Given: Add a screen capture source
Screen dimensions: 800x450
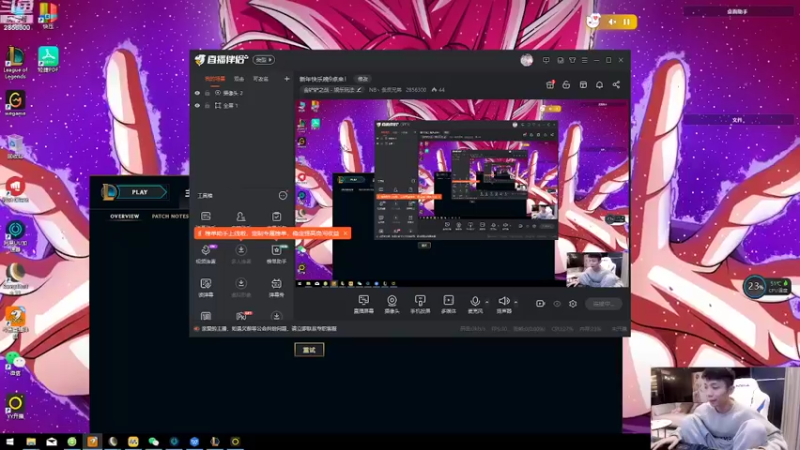Looking at the screenshot, I should pyautogui.click(x=363, y=304).
